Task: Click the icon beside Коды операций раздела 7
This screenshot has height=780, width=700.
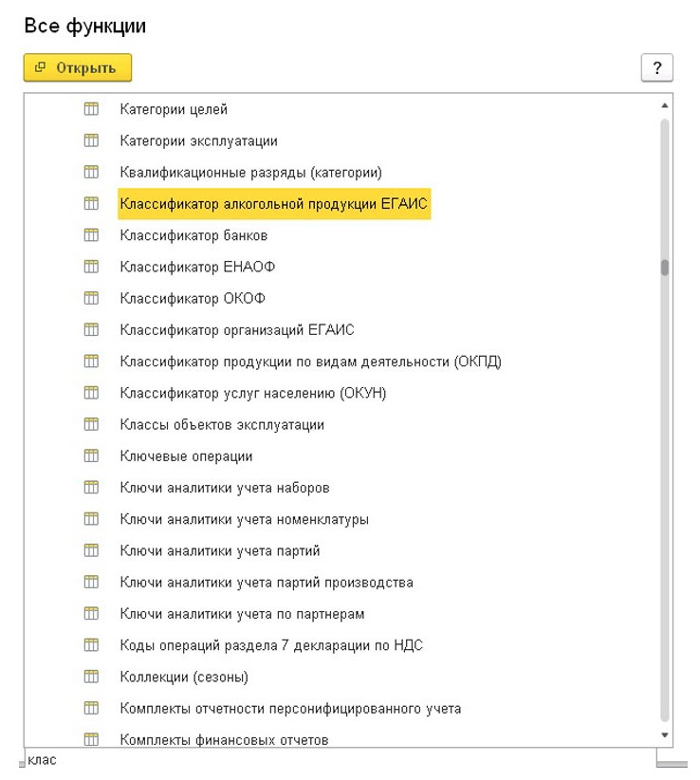Action: click(91, 645)
